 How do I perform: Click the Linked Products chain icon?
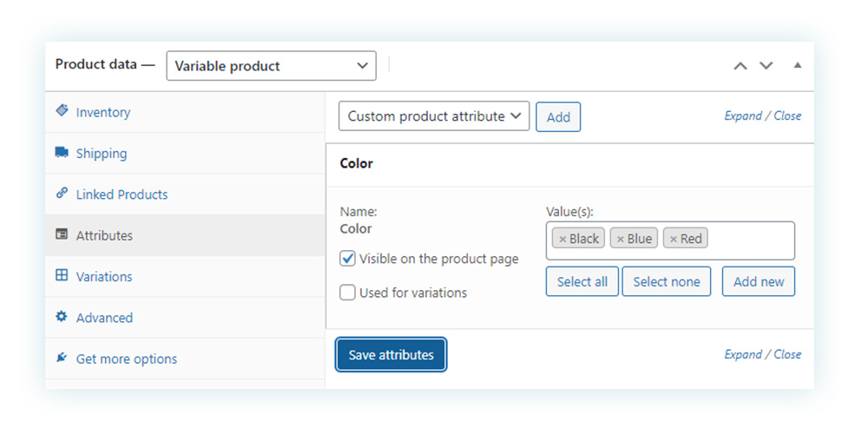tap(62, 193)
